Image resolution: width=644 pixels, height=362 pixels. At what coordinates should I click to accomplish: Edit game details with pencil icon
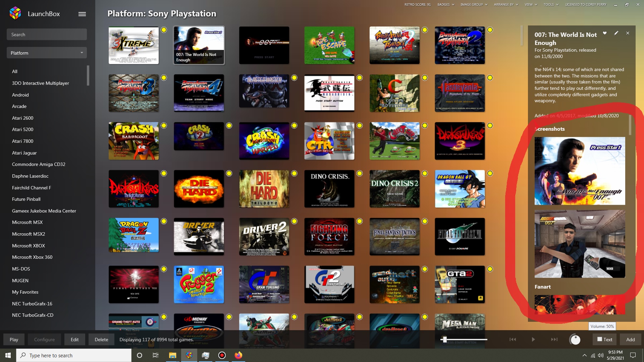tap(616, 33)
